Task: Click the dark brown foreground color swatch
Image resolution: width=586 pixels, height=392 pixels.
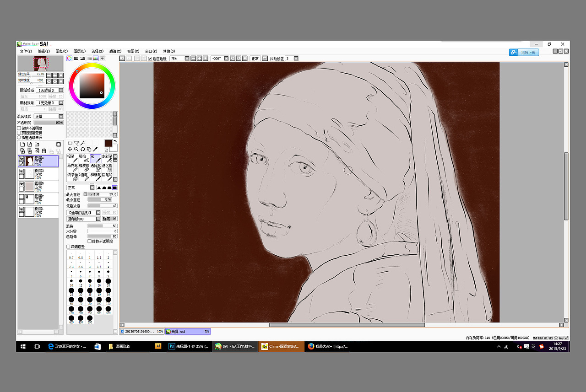Action: click(x=109, y=143)
